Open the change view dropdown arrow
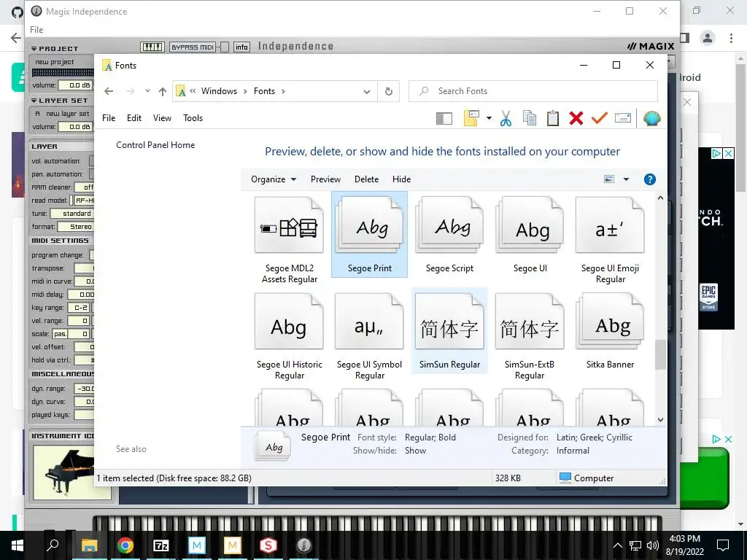 tap(626, 179)
